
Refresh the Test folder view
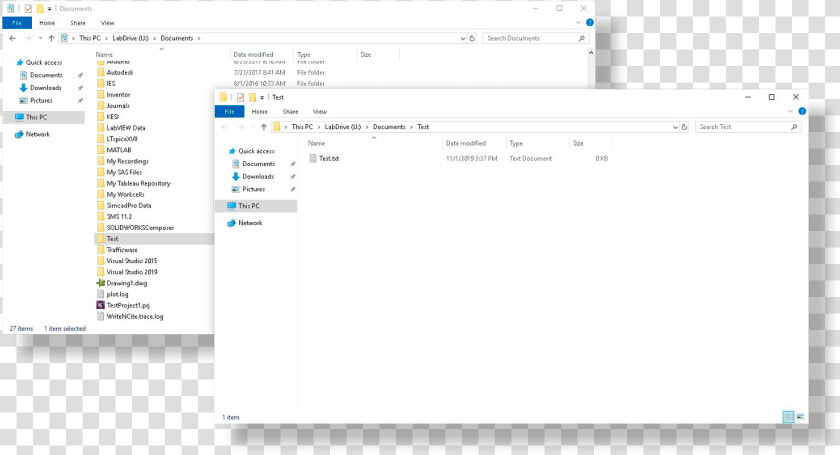pos(684,127)
